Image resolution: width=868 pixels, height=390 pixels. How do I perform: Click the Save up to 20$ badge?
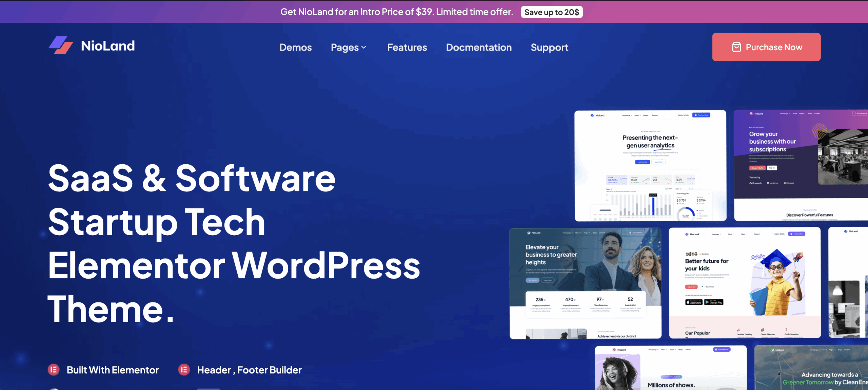click(552, 12)
